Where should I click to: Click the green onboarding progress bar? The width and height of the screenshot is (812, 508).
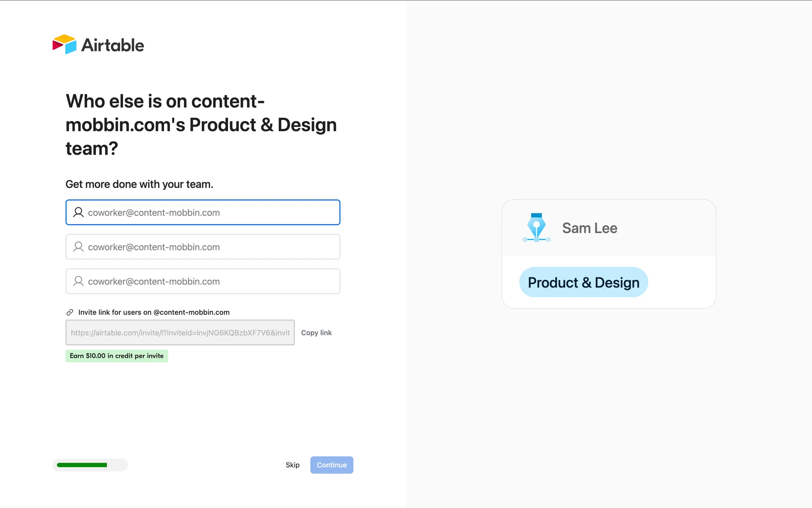click(x=82, y=465)
